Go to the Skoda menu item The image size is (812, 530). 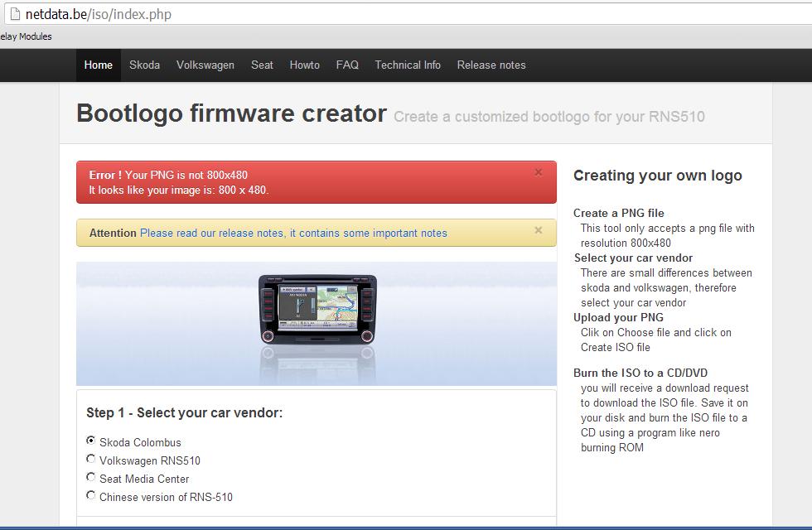144,65
